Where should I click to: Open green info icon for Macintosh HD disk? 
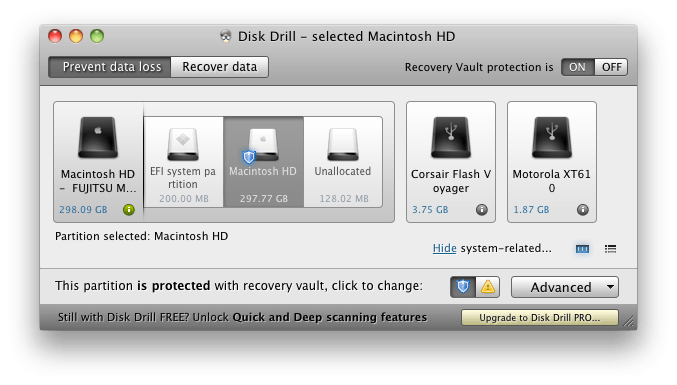129,210
